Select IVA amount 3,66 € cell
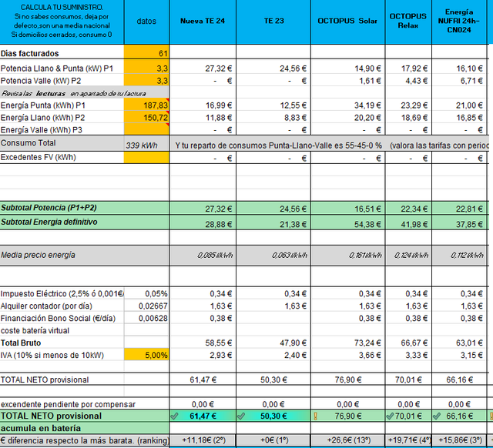 pyautogui.click(x=347, y=355)
